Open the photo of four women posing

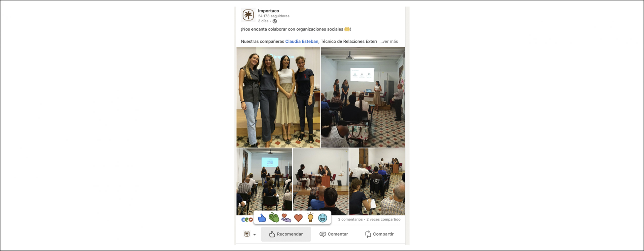click(278, 97)
